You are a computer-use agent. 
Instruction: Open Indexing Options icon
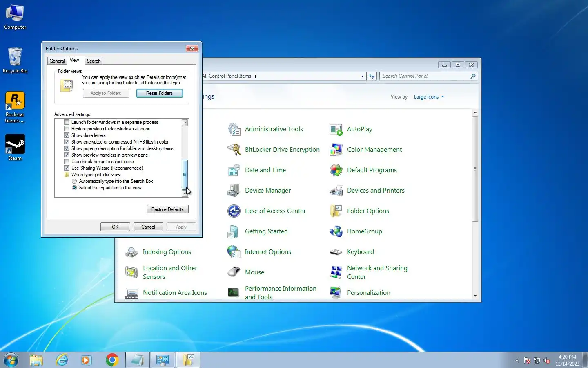[132, 252]
